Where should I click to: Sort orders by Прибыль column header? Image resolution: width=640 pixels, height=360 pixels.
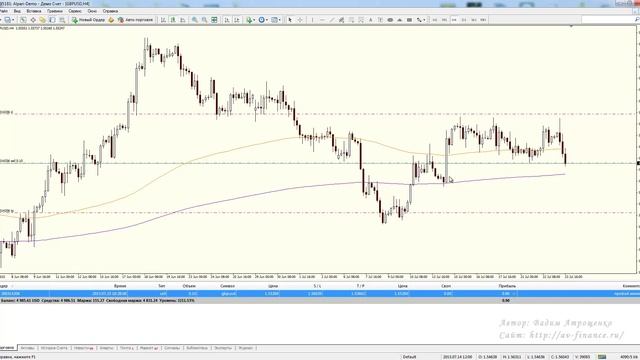coord(507,286)
